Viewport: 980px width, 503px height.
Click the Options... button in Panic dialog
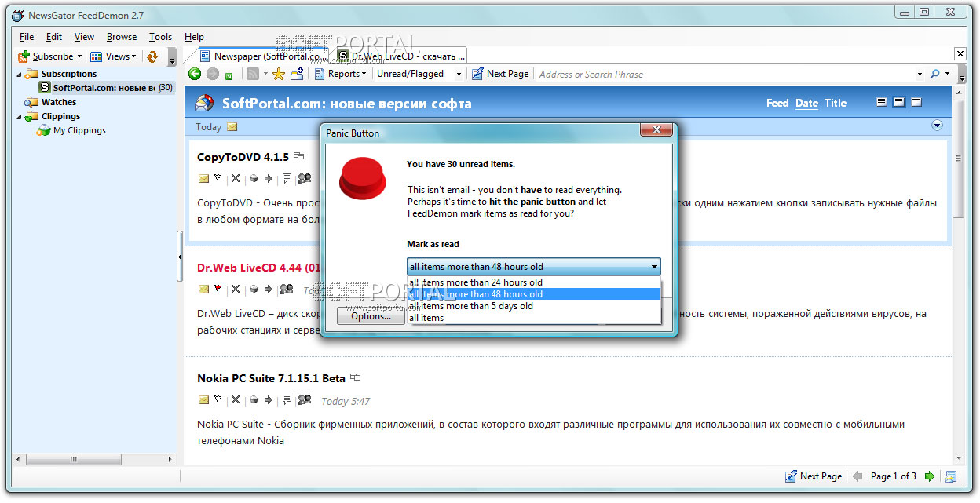point(371,316)
